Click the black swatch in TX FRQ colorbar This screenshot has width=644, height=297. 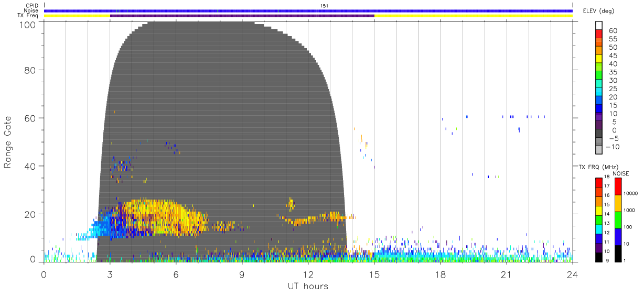tap(598, 257)
